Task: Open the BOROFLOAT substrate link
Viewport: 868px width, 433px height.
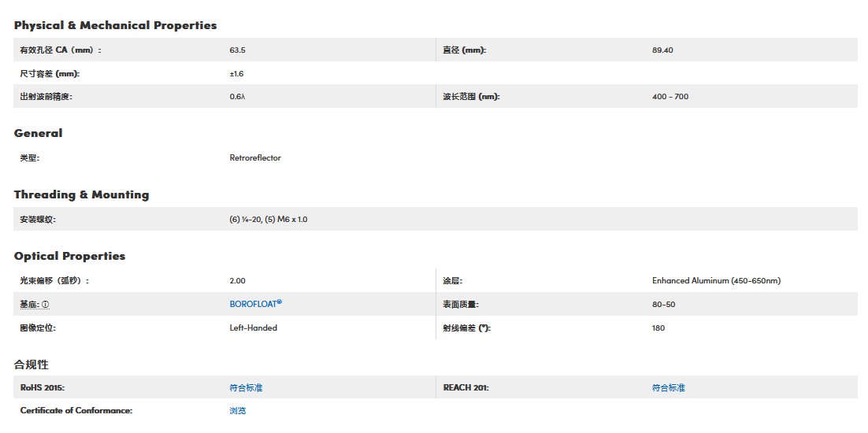Action: click(x=255, y=304)
